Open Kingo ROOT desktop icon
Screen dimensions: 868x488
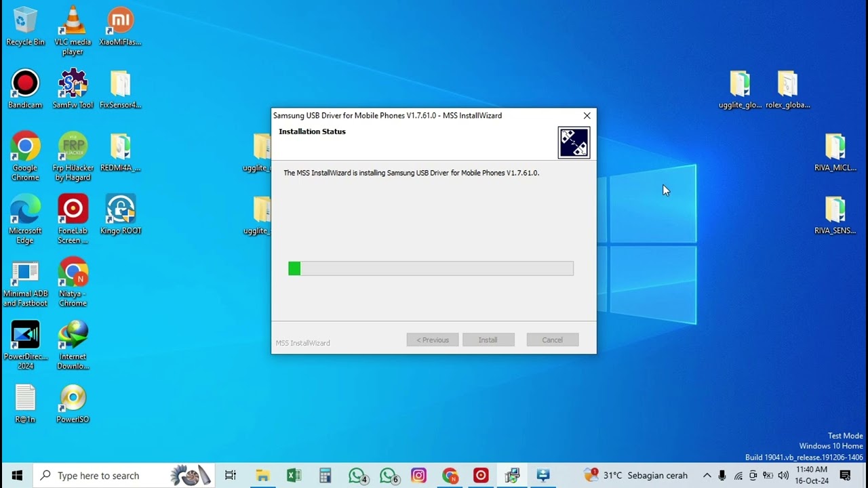(x=120, y=215)
